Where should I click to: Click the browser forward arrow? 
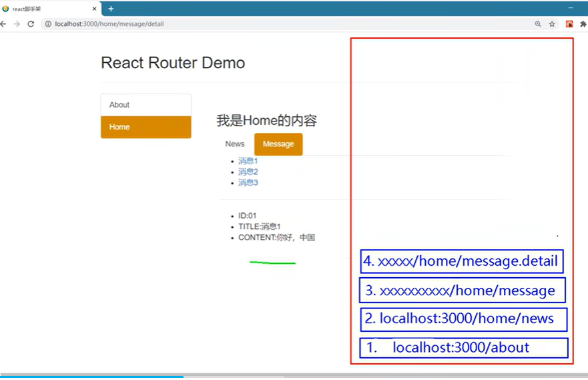tap(17, 24)
